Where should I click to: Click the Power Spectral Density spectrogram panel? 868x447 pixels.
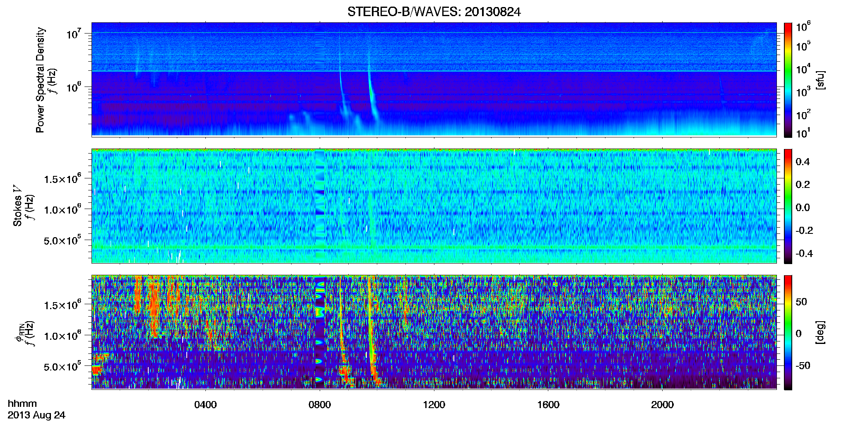point(434,79)
